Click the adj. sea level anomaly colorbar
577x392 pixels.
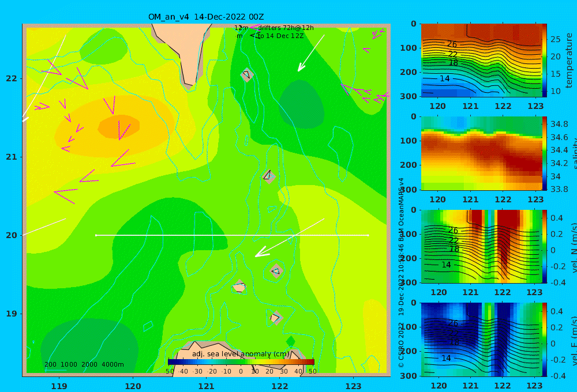pyautogui.click(x=241, y=362)
